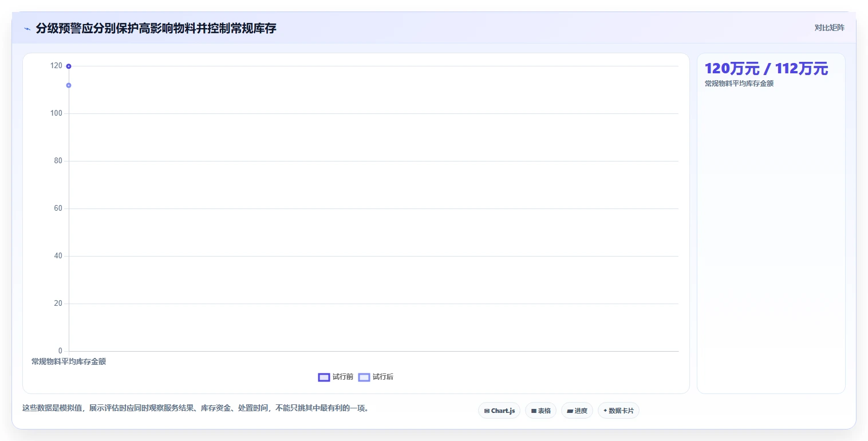
Task: Select the Chart.js chip
Action: 499,411
